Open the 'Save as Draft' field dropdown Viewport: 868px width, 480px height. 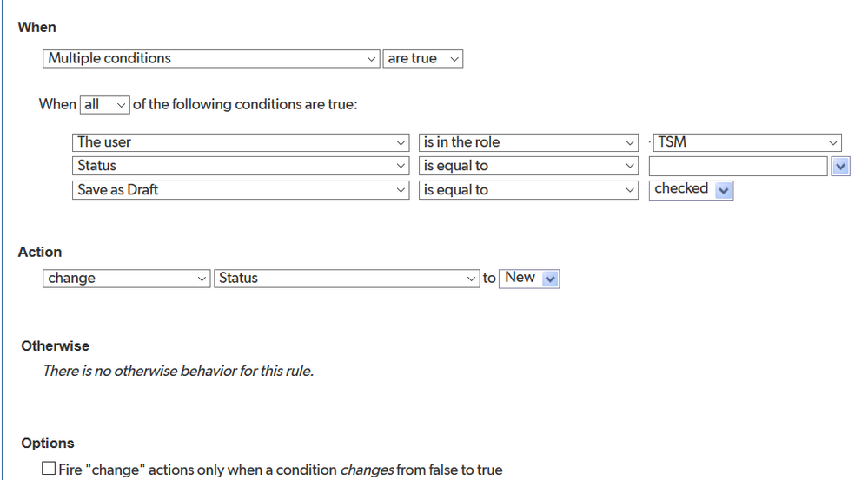[241, 190]
